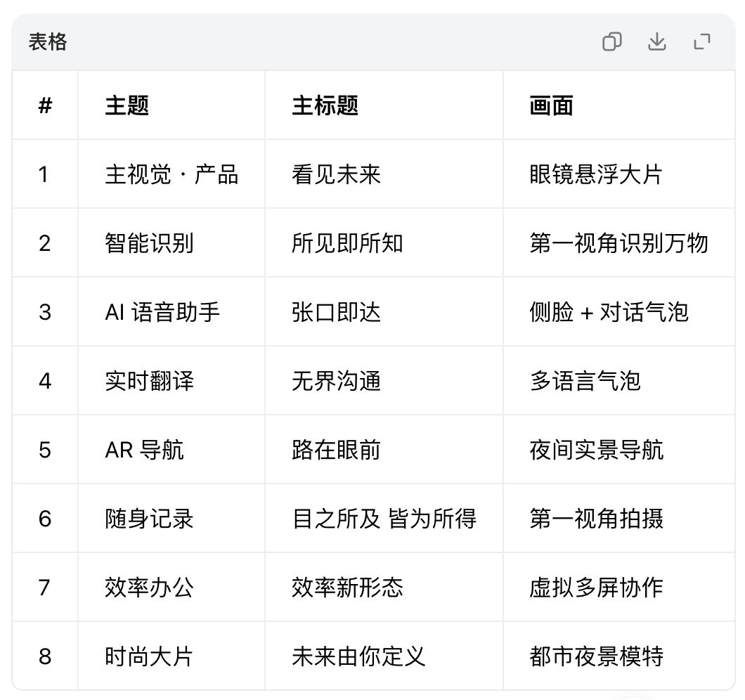Click row number 2 in the # column
Image resolution: width=745 pixels, height=700 pixels.
45,243
